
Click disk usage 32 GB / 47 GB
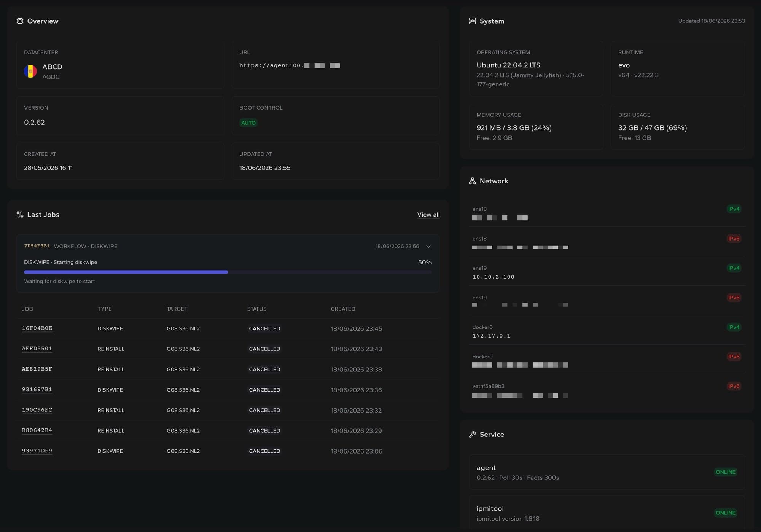(653, 128)
